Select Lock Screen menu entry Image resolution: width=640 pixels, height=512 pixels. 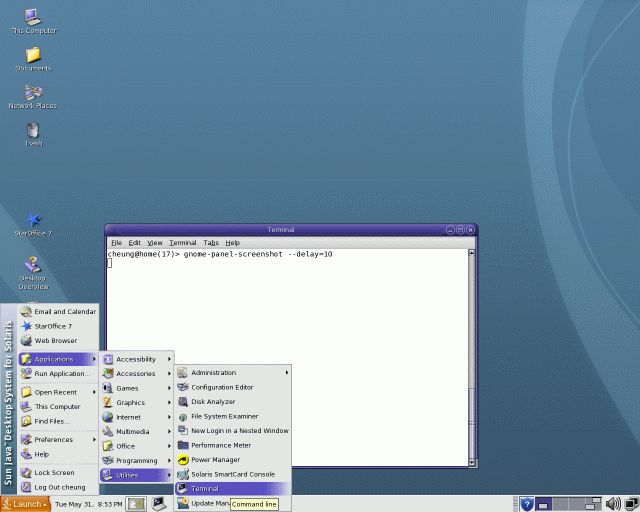coord(58,473)
